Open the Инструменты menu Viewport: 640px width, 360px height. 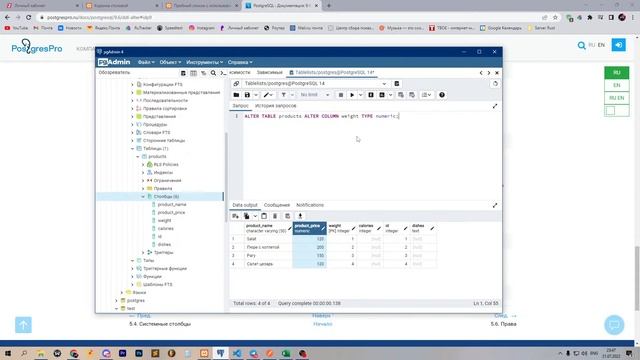click(x=204, y=62)
